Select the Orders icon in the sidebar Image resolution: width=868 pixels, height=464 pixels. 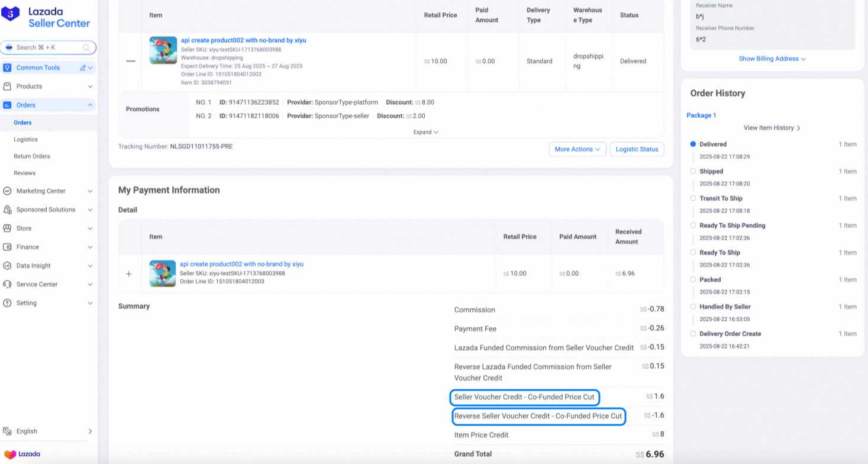7,105
